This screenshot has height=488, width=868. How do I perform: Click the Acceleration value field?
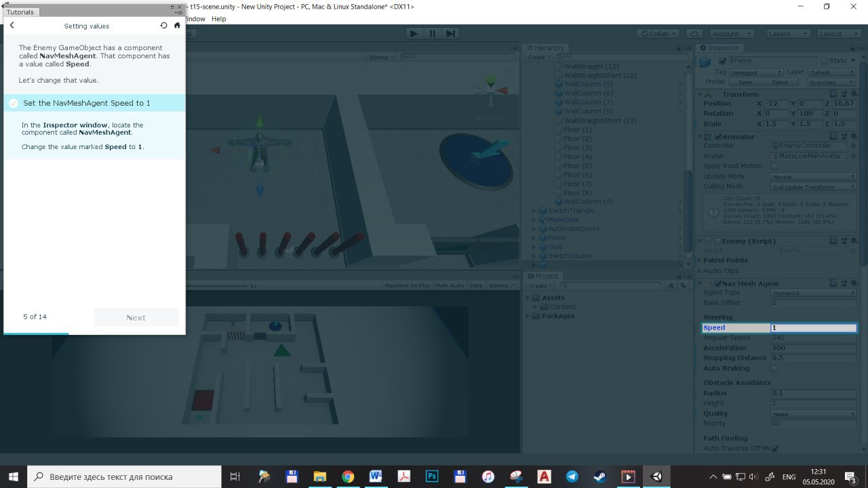click(x=814, y=348)
